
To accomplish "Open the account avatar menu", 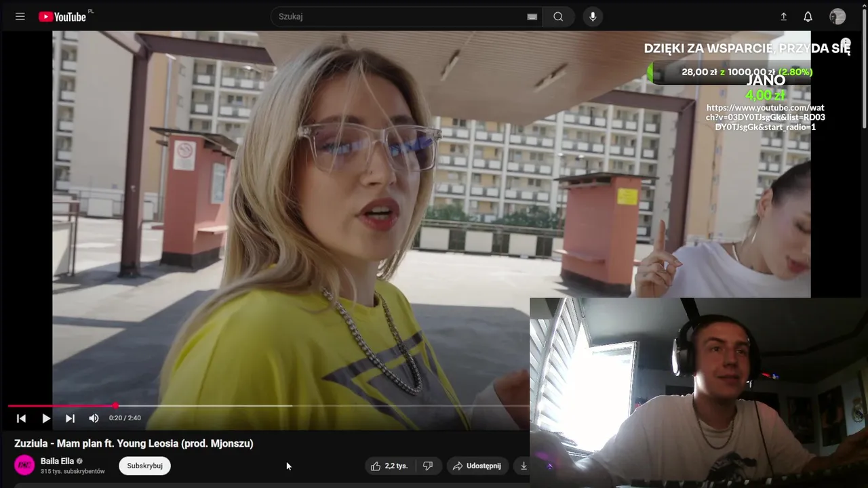I will (837, 17).
